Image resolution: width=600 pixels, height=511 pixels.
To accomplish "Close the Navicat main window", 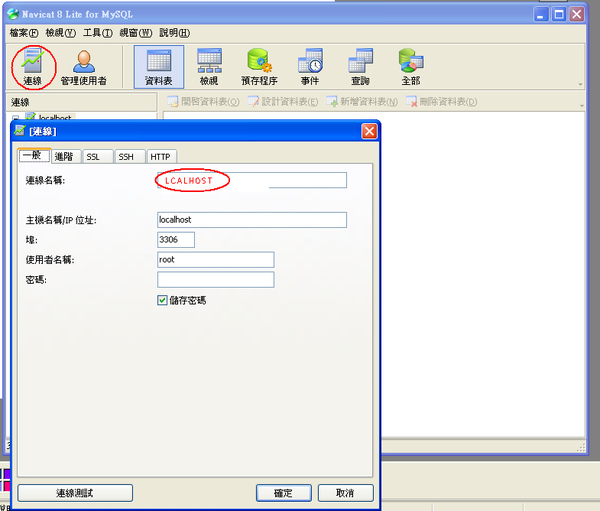I will (x=576, y=15).
